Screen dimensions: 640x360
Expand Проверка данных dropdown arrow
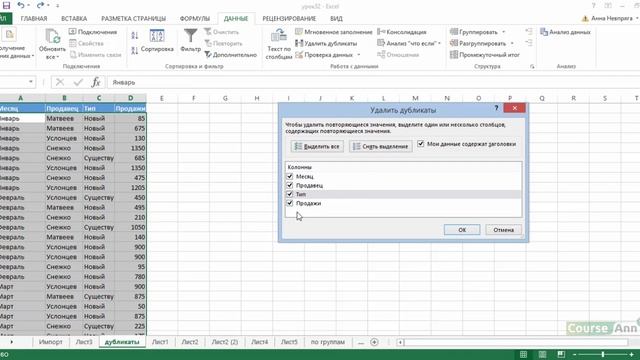point(359,55)
